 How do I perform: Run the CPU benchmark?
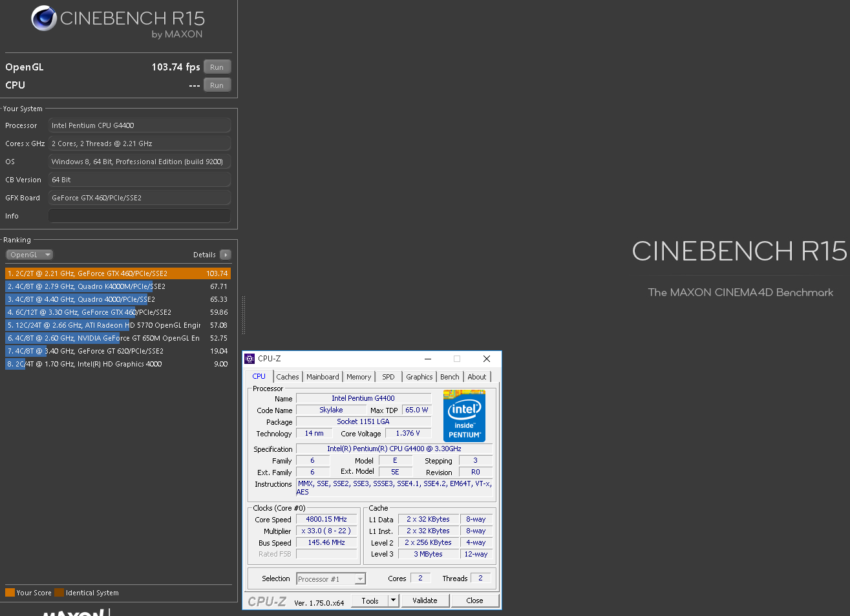(x=217, y=85)
